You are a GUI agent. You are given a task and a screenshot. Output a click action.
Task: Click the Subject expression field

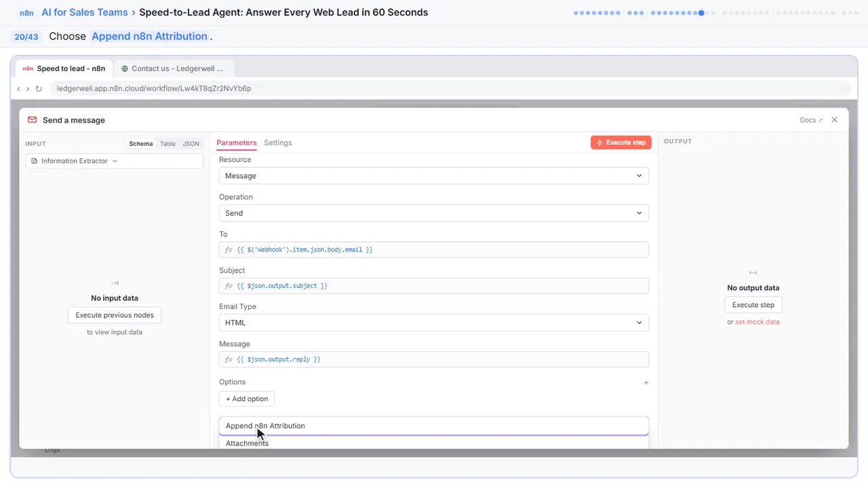click(434, 286)
